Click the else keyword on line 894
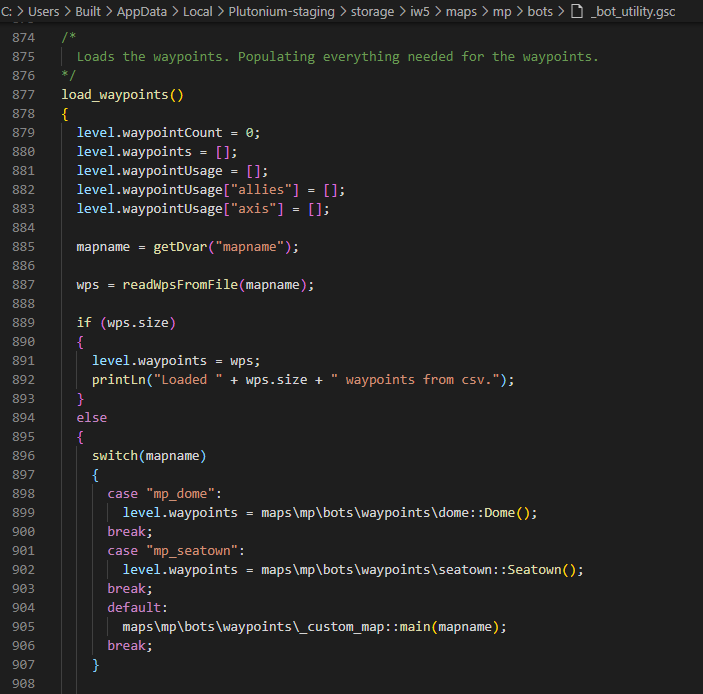The width and height of the screenshot is (703, 694). click(92, 418)
